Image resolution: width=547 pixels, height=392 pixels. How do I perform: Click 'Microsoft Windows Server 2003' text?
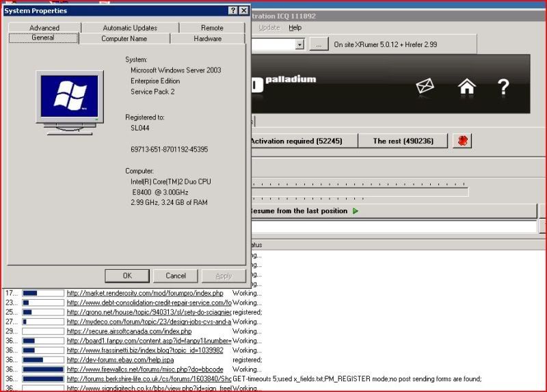[176, 70]
